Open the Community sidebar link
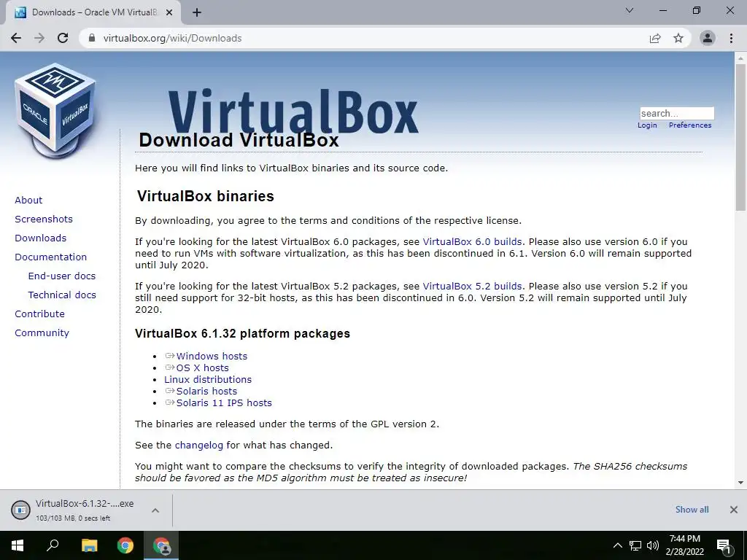Image resolution: width=747 pixels, height=560 pixels. (x=42, y=332)
